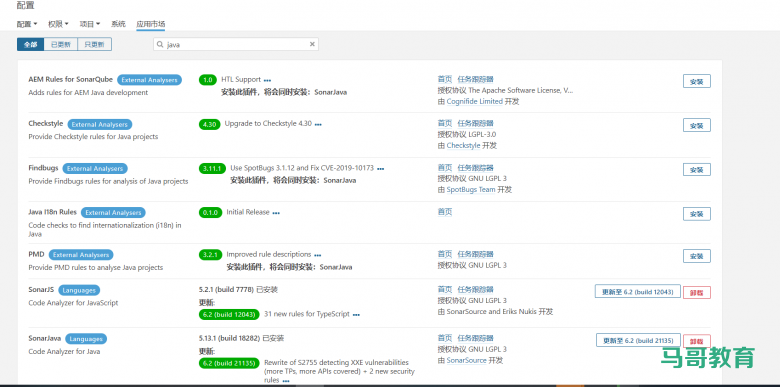780x387 pixels.
Task: Update SonarJS to 6.2 (build 12043)
Action: coord(638,291)
